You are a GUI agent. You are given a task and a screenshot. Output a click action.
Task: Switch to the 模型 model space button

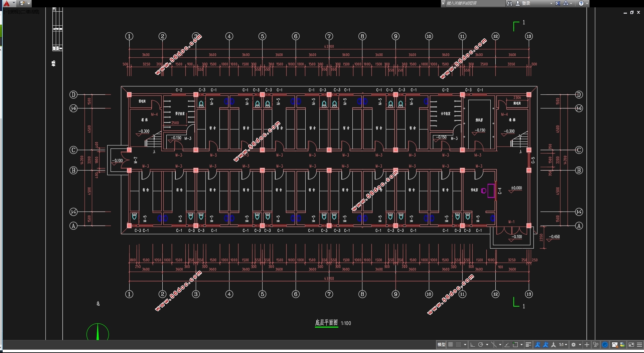442,345
